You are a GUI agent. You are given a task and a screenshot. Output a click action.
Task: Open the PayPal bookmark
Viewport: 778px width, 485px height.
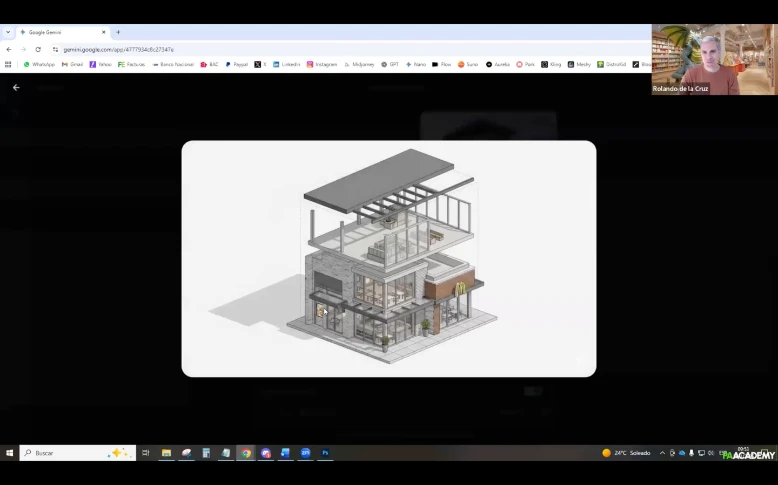(236, 64)
